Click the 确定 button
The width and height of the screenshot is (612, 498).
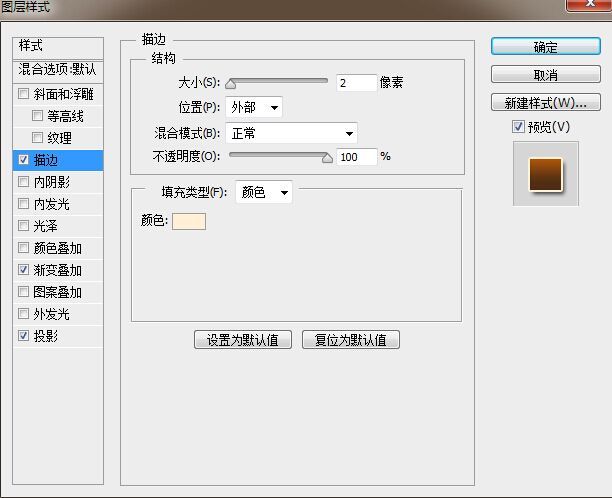tap(545, 46)
